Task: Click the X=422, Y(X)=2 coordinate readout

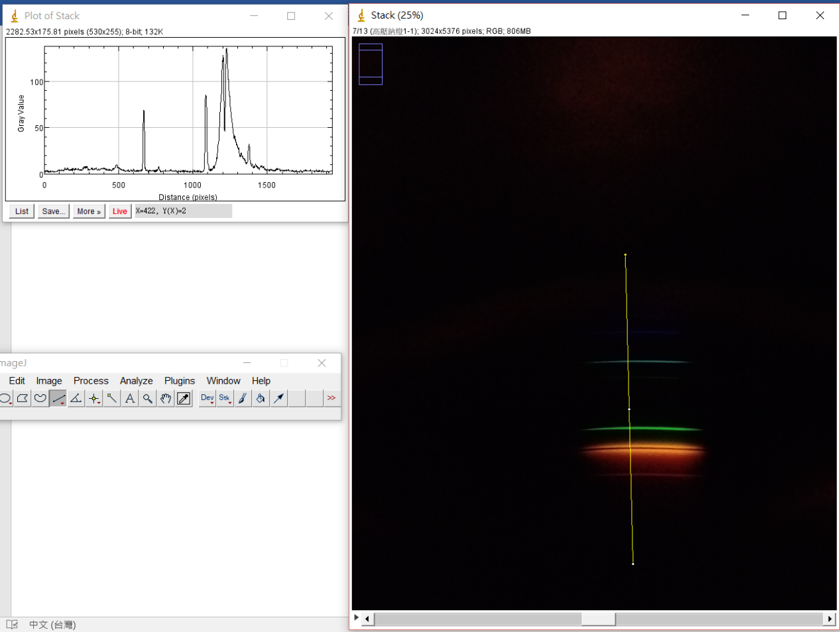Action: point(184,211)
